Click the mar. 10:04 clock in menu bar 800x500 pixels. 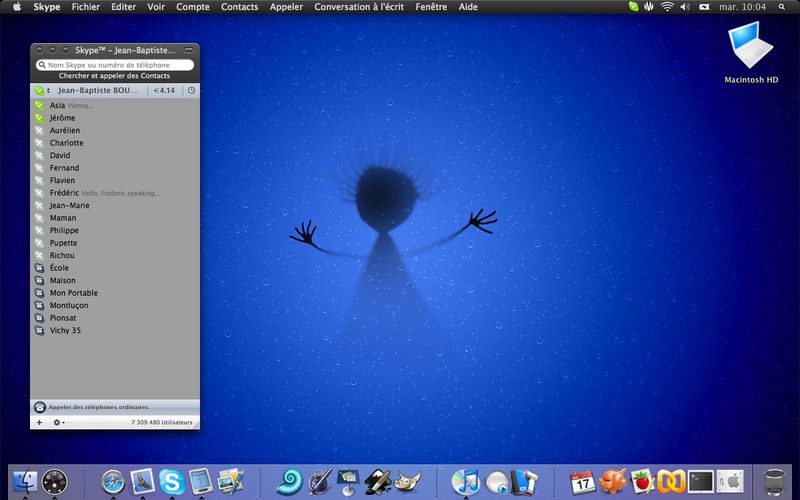pyautogui.click(x=742, y=7)
